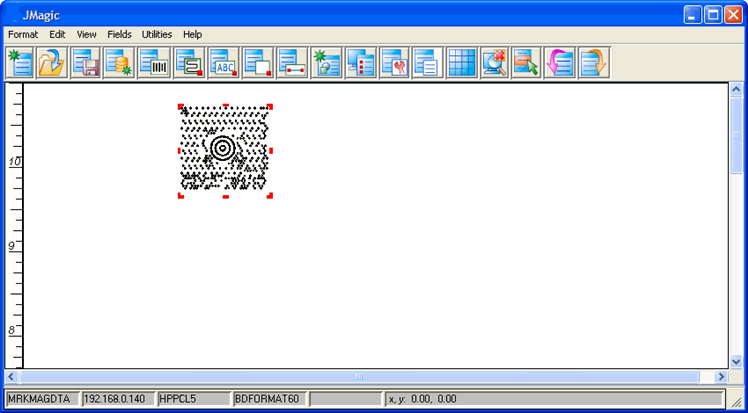
Task: Click the line field toolbar icon
Action: click(x=291, y=62)
